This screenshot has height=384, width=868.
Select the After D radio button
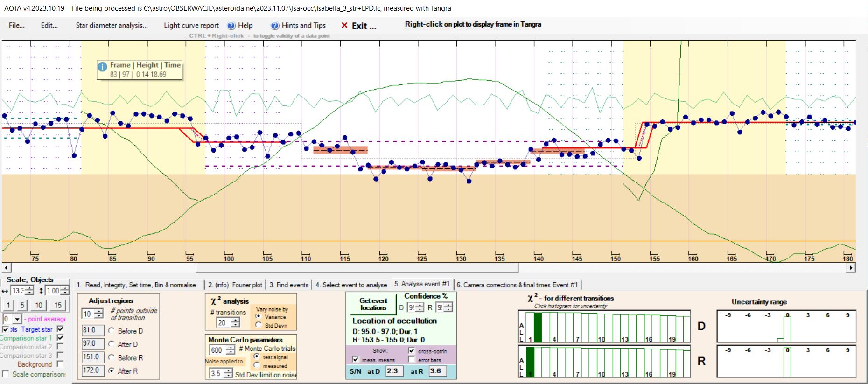[x=112, y=344]
